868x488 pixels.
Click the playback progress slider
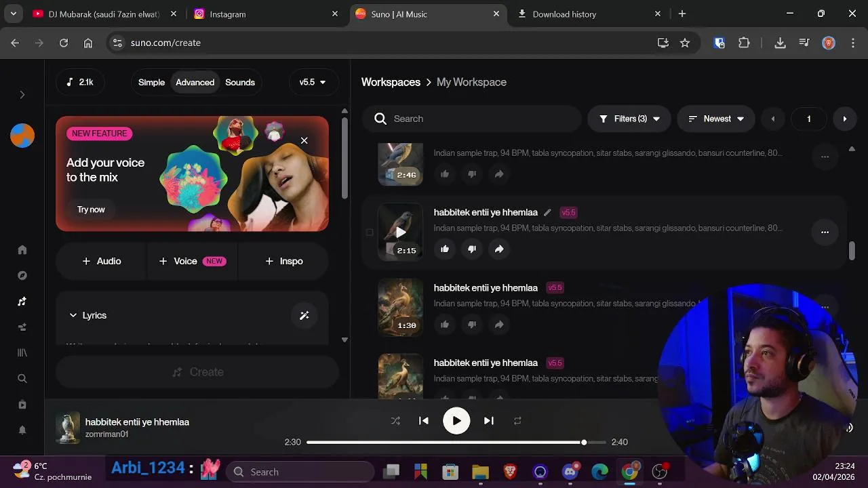pos(456,442)
